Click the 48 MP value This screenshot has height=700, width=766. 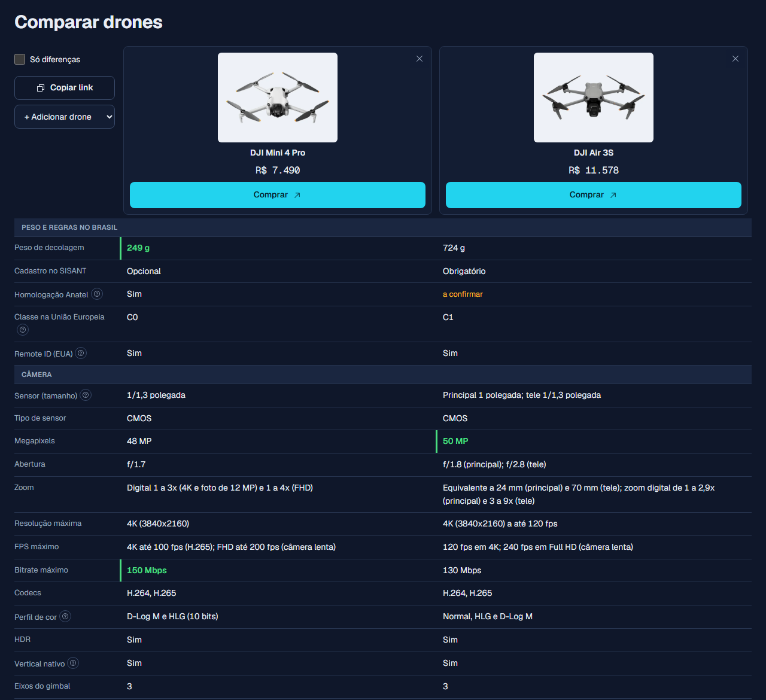139,441
